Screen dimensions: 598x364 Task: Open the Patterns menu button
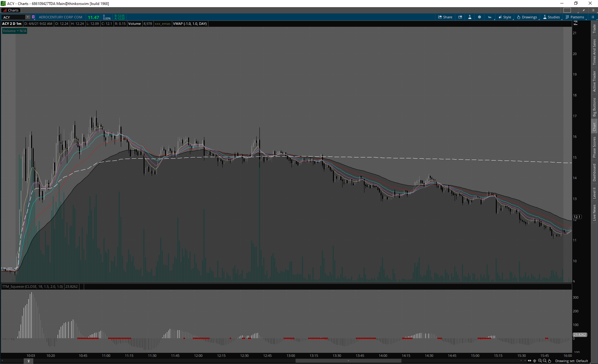point(575,17)
